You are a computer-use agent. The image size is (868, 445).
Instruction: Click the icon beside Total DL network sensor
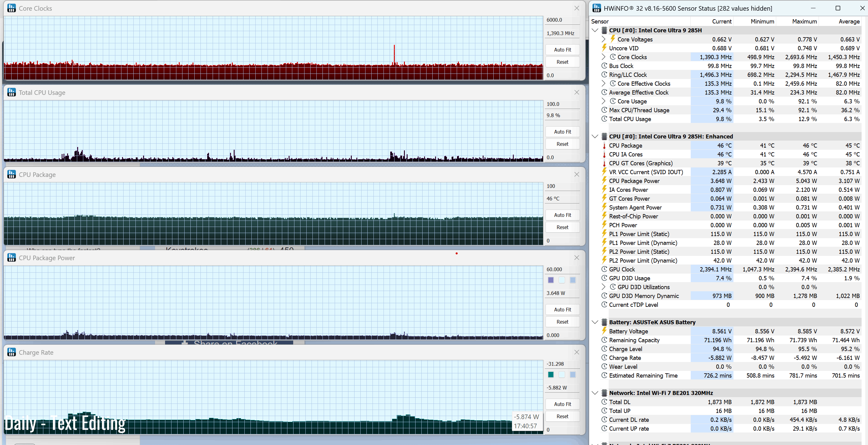[604, 402]
